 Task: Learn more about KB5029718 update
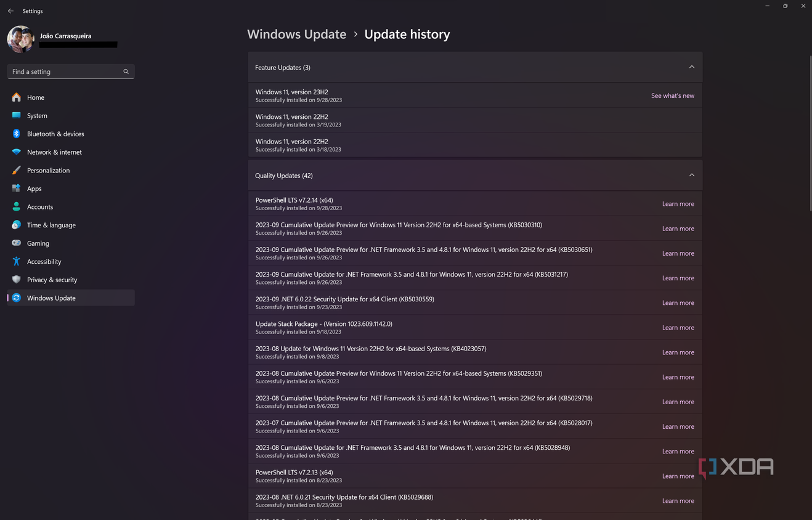tap(678, 402)
